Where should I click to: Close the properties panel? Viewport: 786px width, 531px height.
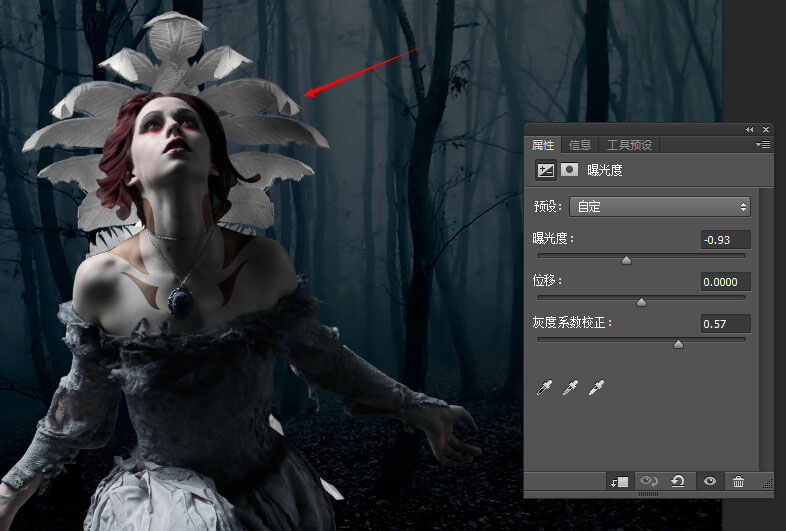pos(766,129)
